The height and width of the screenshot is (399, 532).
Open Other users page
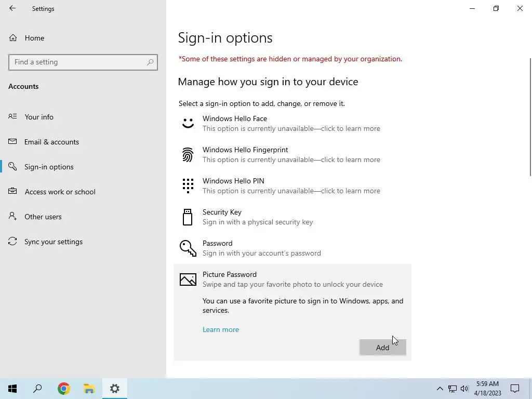coord(83,217)
